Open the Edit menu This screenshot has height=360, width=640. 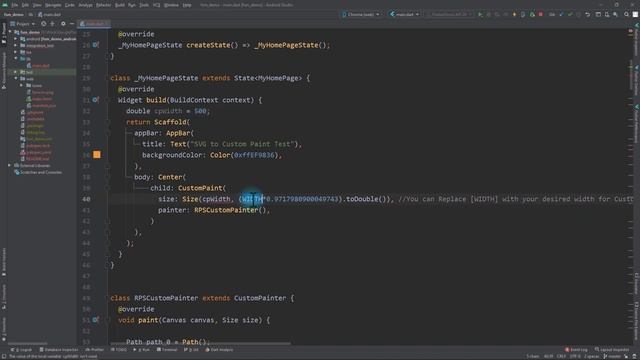25,5
